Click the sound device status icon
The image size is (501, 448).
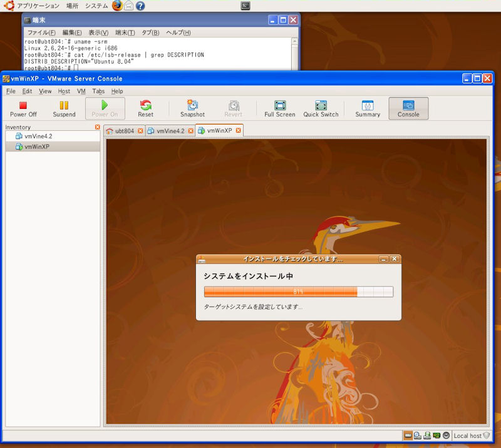point(447,435)
